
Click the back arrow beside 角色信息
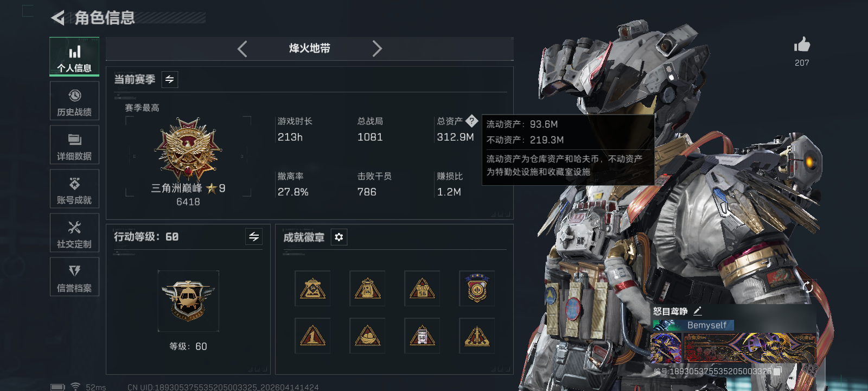pos(58,18)
